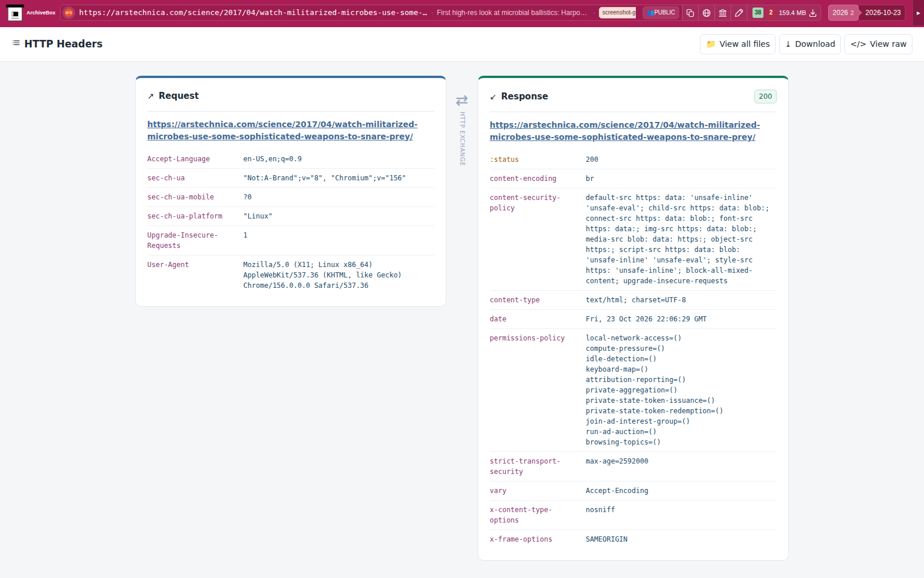Click the SAMEORIGIN value

[x=606, y=539]
